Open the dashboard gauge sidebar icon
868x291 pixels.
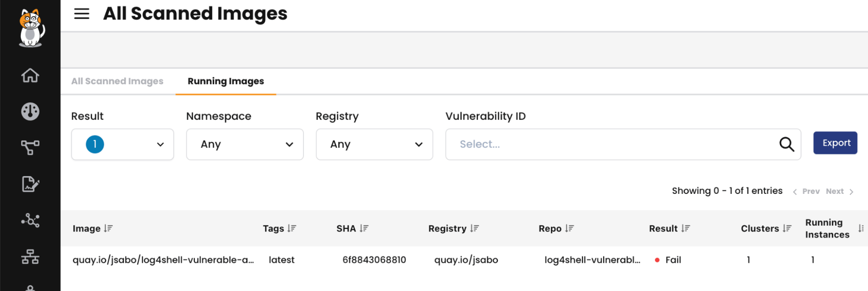[x=30, y=111]
